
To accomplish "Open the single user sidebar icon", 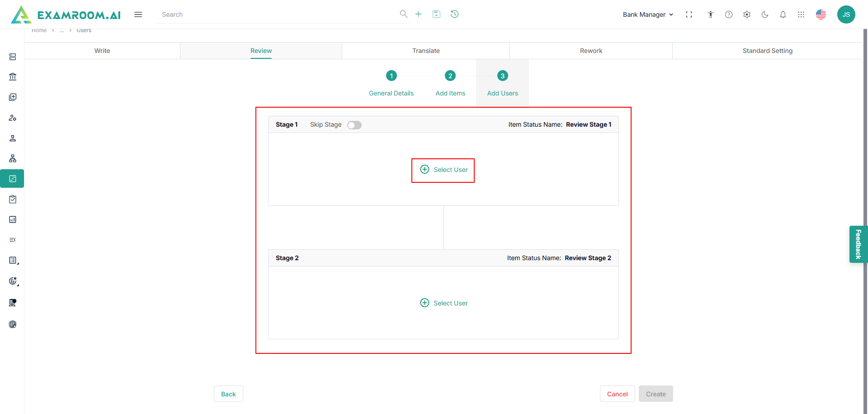I will 13,138.
